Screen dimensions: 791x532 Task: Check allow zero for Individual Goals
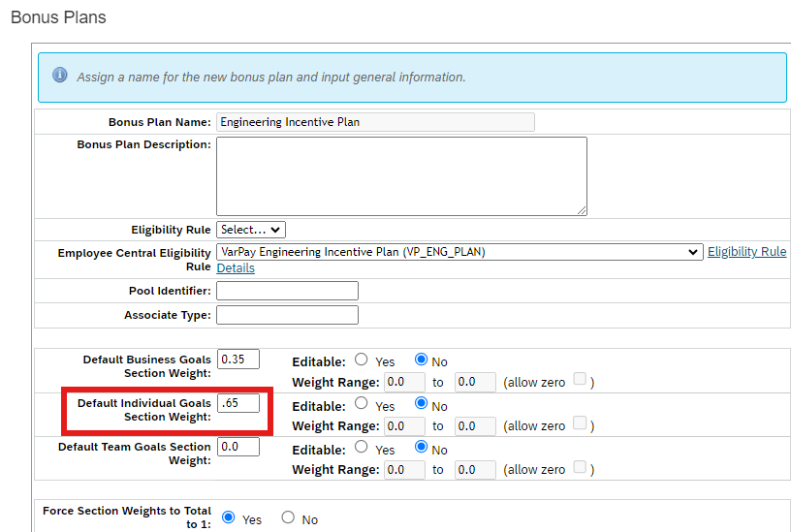point(580,423)
